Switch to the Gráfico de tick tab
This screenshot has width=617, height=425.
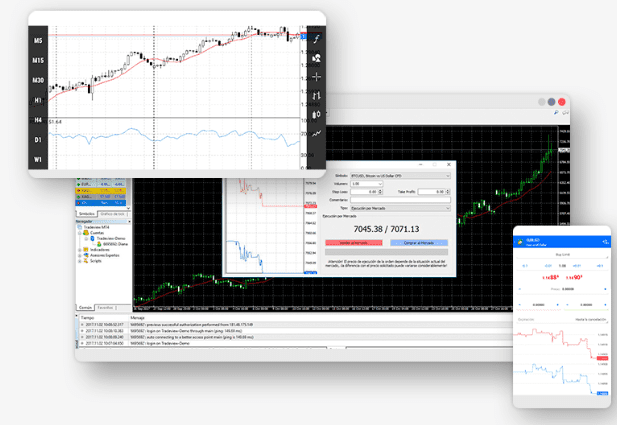(x=113, y=214)
